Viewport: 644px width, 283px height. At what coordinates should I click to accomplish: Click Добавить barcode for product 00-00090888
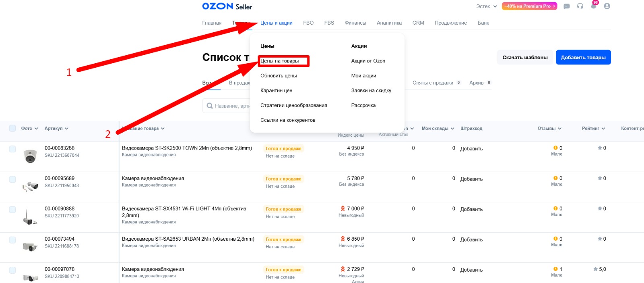pos(471,209)
